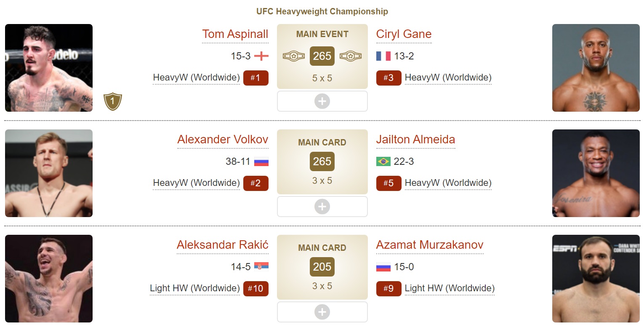Click the #1 ranking badge for Aspinall
Screen dimensions: 644x325
click(255, 78)
